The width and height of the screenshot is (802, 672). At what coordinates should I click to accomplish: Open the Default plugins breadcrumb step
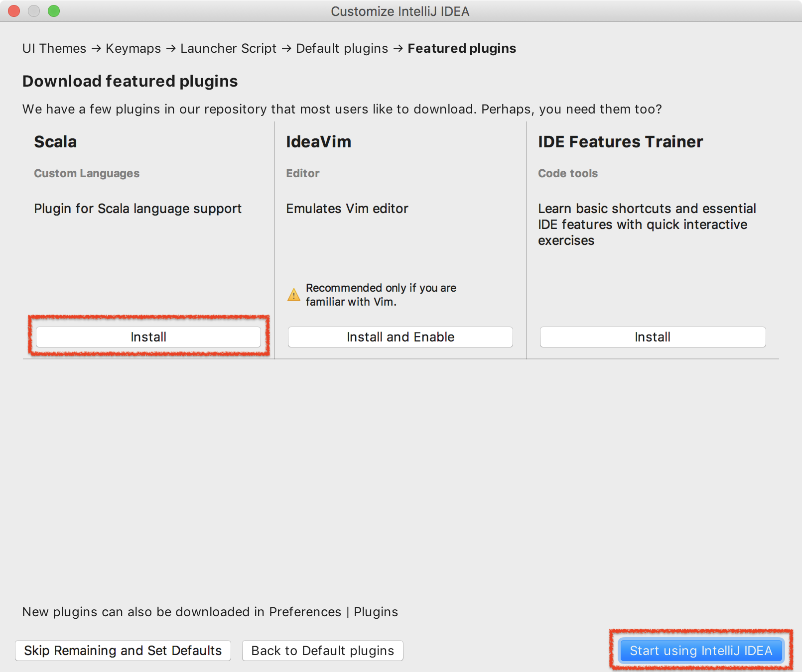click(342, 48)
